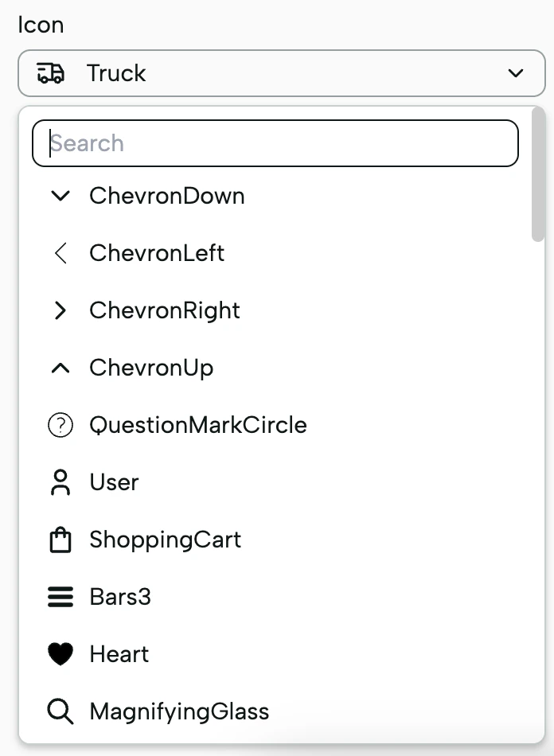This screenshot has height=756, width=554.
Task: Select the ChevronLeft option
Action: tap(158, 253)
